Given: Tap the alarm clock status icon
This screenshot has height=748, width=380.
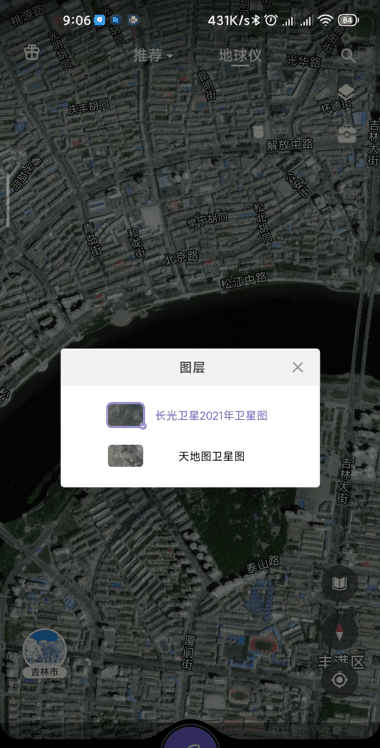Looking at the screenshot, I should tap(271, 20).
